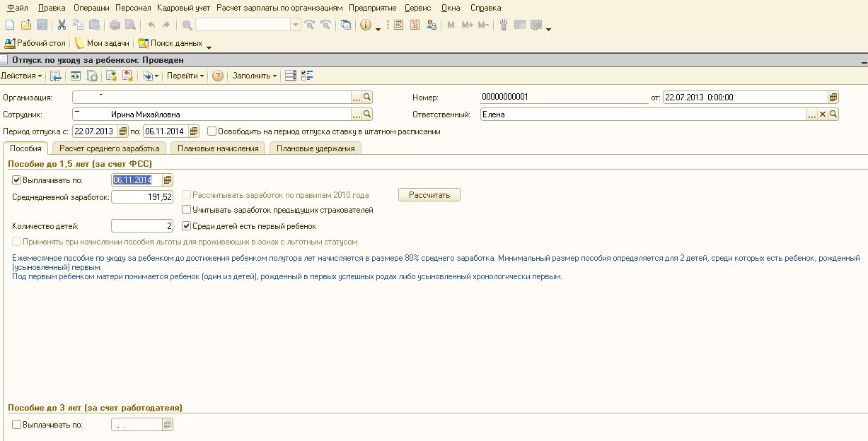Open the Кадровый учет menu
Image resolution: width=868 pixels, height=441 pixels.
point(183,8)
